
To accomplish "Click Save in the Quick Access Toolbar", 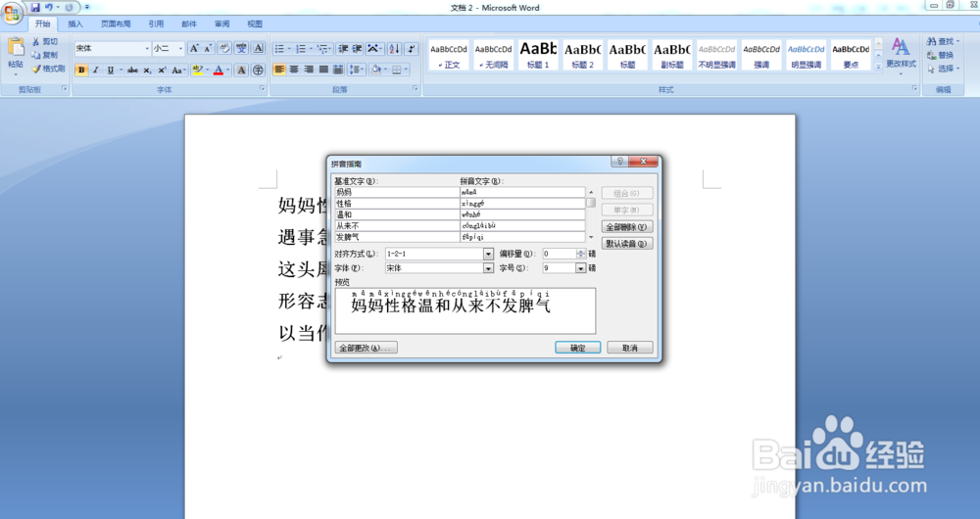I will (35, 8).
